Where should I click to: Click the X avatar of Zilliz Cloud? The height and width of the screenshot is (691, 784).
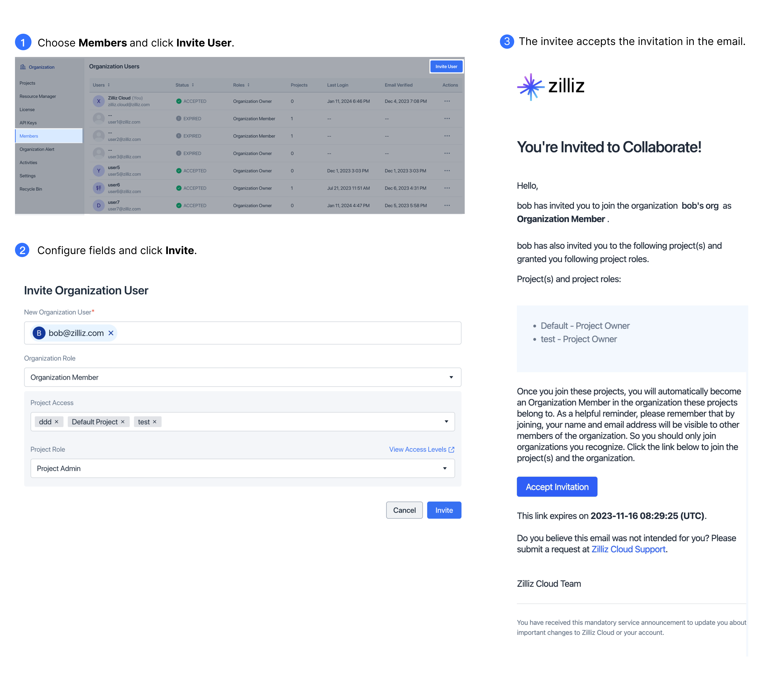99,101
